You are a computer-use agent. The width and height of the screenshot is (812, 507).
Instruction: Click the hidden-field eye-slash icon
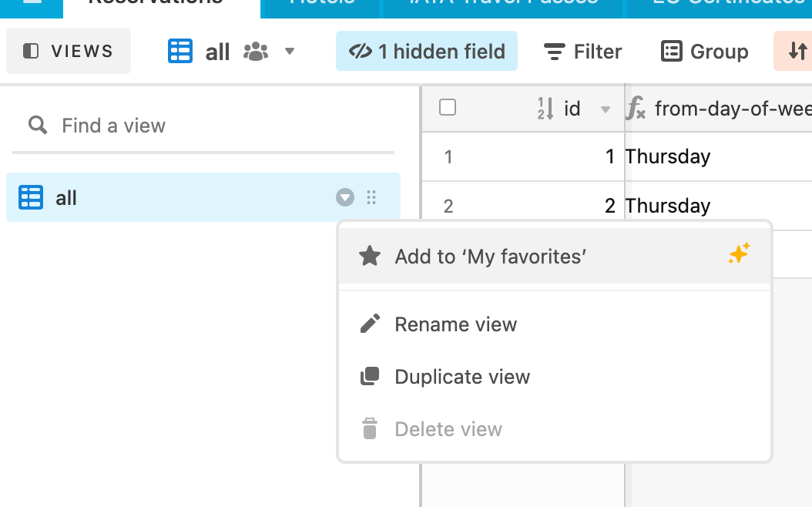click(361, 51)
